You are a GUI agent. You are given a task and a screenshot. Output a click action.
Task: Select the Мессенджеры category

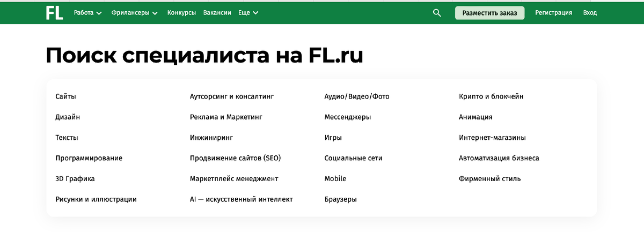(348, 117)
